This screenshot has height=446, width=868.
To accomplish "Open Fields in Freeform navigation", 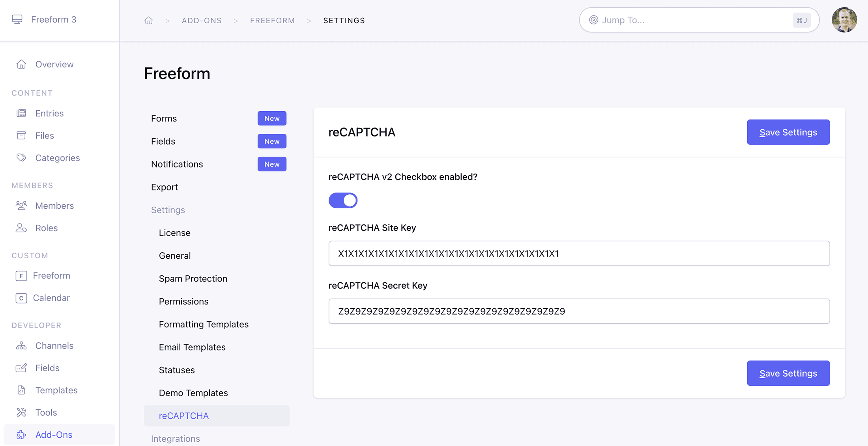I will pyautogui.click(x=163, y=141).
